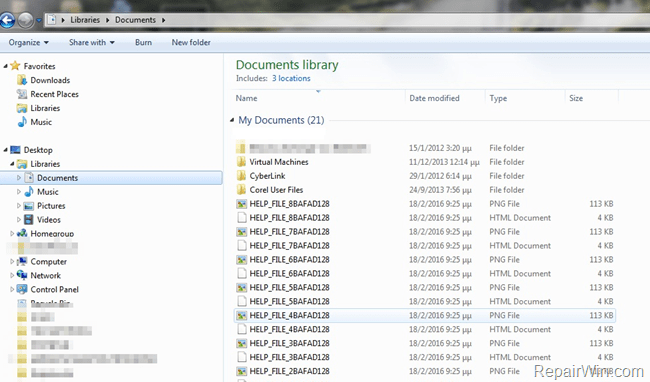The height and width of the screenshot is (382, 650).
Task: Open Downloads folder icon in Favorites
Action: pos(22,80)
